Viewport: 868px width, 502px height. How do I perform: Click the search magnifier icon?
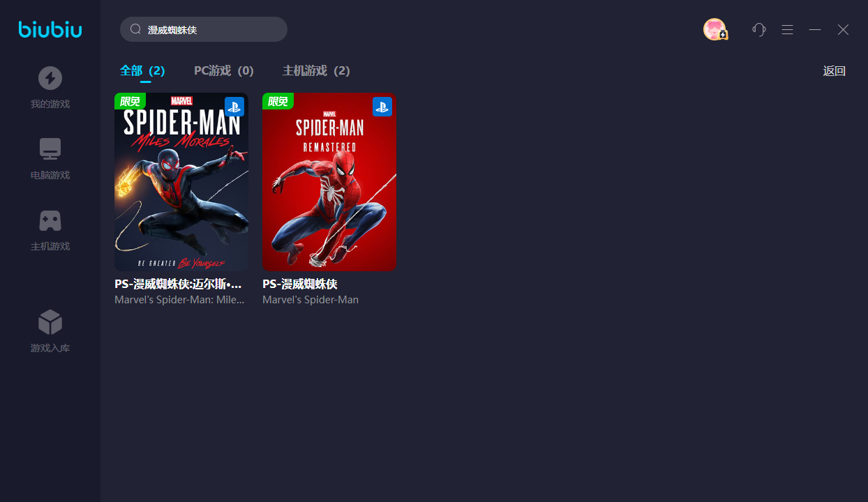point(136,29)
